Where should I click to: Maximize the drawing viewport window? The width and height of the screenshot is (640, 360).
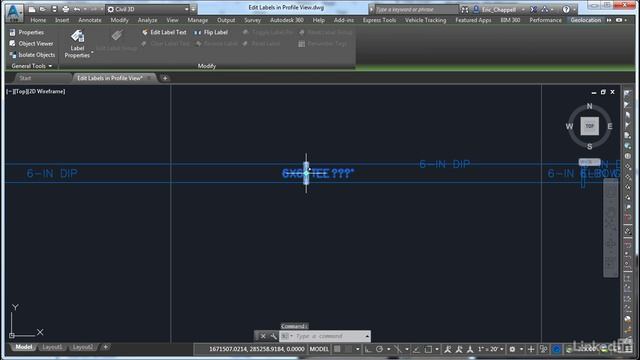[603, 92]
